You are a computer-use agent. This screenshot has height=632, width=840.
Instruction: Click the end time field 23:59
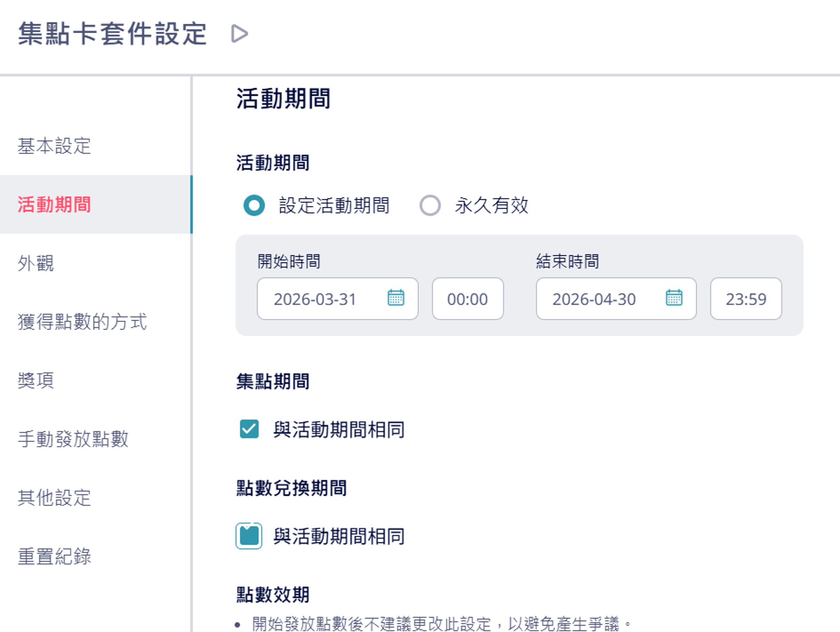(x=746, y=299)
